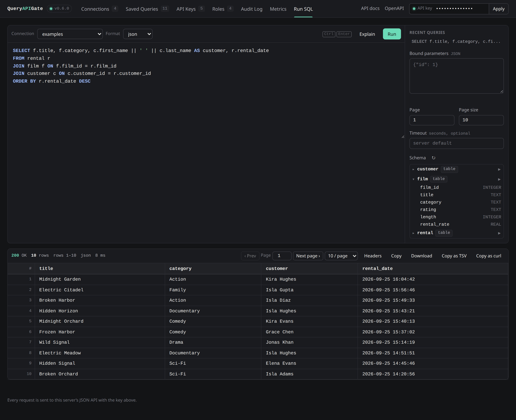The height and width of the screenshot is (420, 516).
Task: Click the Next page button
Action: (308, 256)
